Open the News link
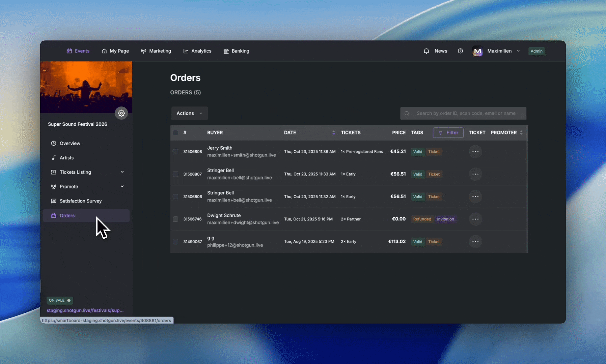The width and height of the screenshot is (606, 364). (x=441, y=51)
